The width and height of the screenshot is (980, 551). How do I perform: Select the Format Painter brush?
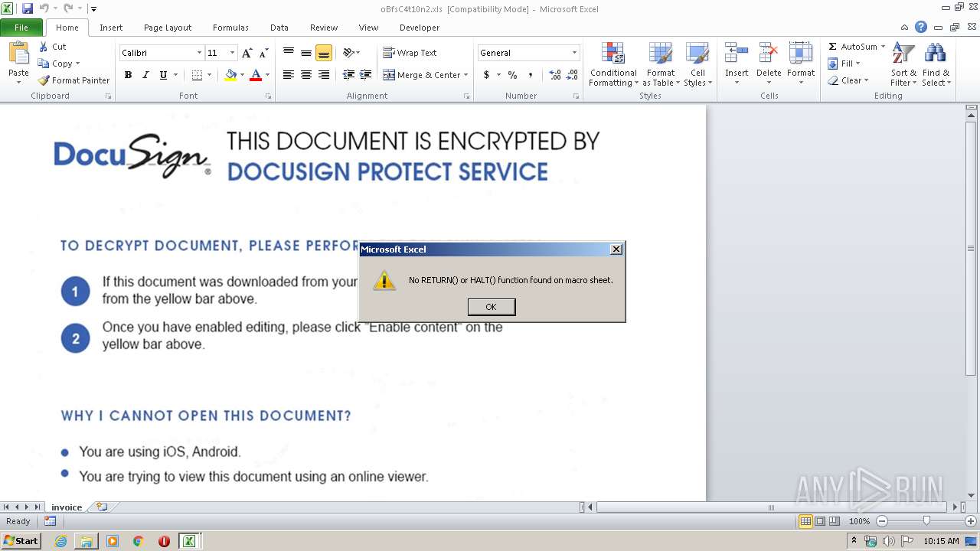click(x=44, y=80)
